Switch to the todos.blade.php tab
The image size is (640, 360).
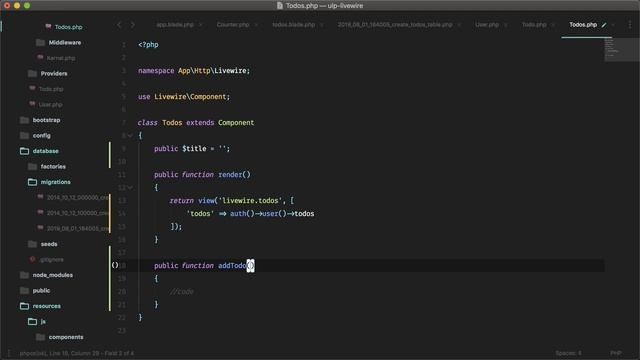tap(293, 25)
